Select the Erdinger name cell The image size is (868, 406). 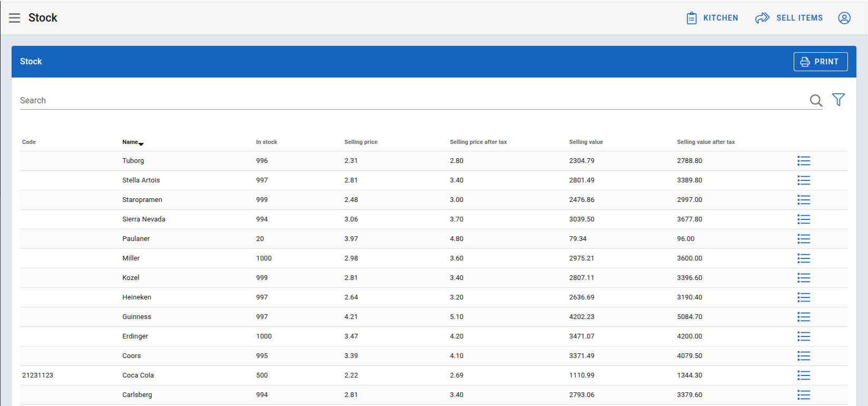point(135,336)
